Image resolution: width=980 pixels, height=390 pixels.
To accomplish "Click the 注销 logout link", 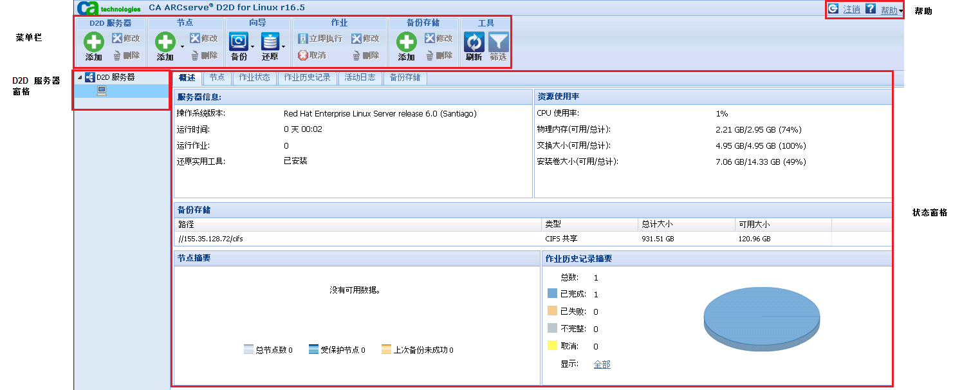I will point(852,10).
